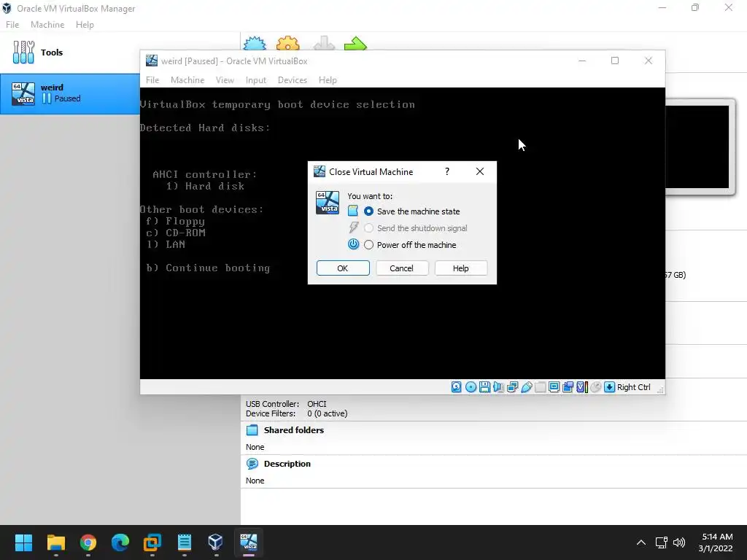
Task: Open Input menu in the VM window
Action: click(x=256, y=80)
